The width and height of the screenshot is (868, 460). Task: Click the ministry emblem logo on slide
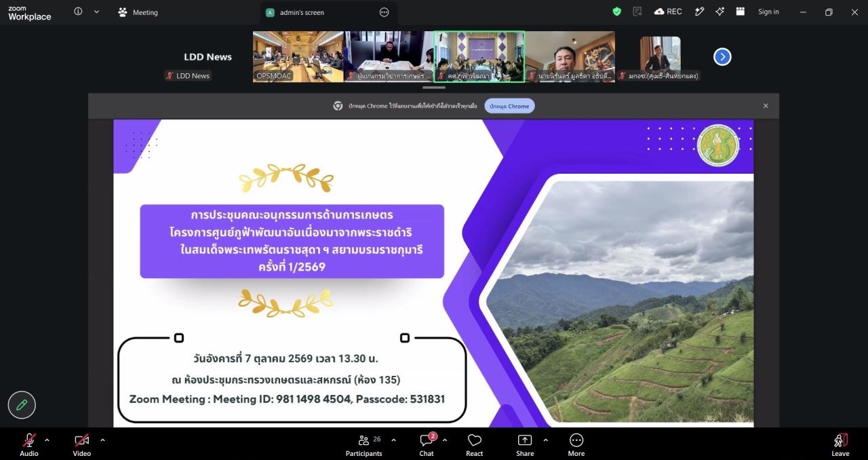pyautogui.click(x=718, y=145)
